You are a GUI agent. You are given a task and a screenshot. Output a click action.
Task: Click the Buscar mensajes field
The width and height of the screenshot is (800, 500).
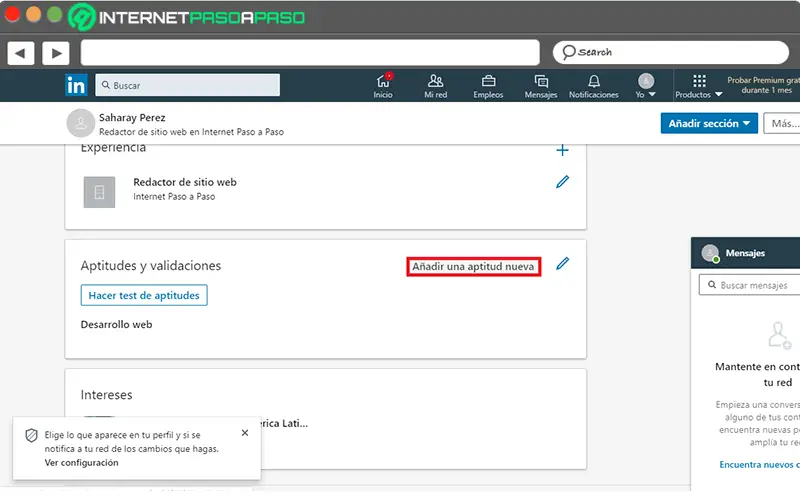(x=749, y=285)
